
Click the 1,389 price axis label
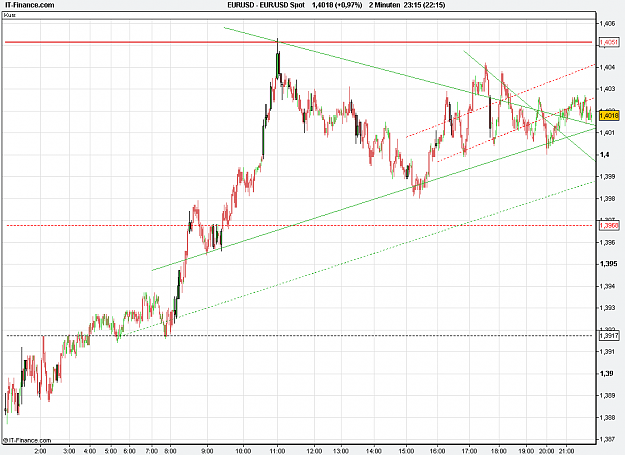coord(607,395)
